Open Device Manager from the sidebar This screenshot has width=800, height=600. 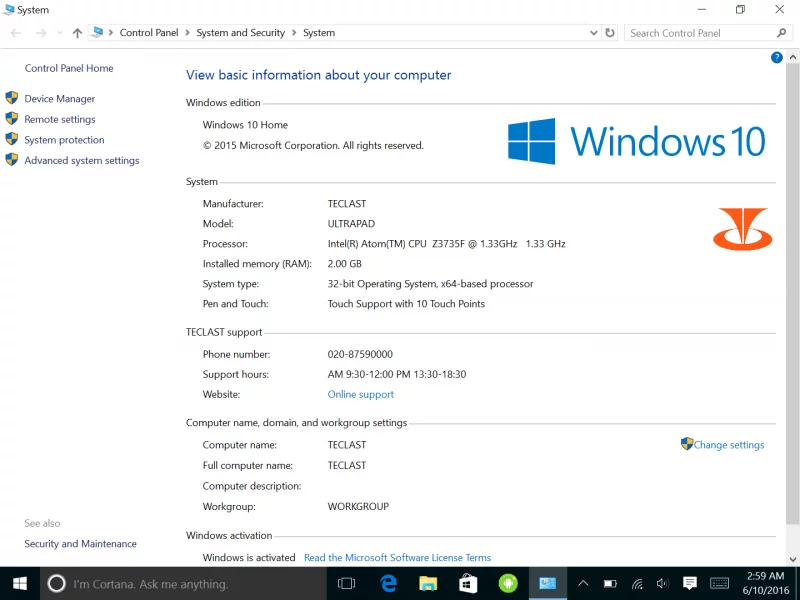[x=60, y=99]
